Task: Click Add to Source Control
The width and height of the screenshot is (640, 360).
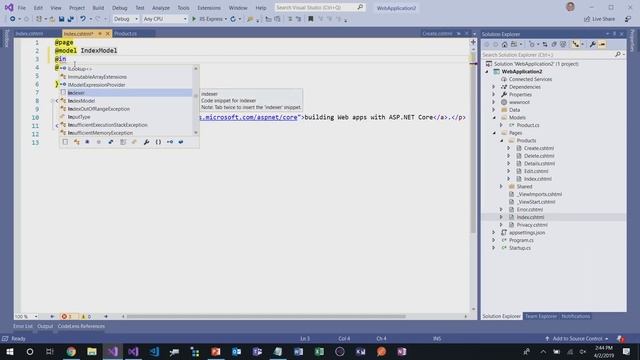Action: point(577,338)
